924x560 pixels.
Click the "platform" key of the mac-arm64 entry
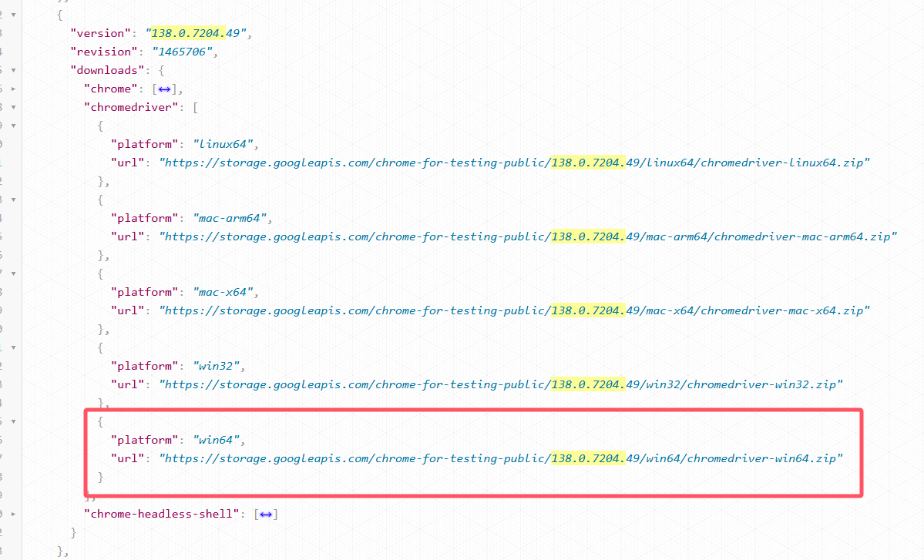point(145,218)
